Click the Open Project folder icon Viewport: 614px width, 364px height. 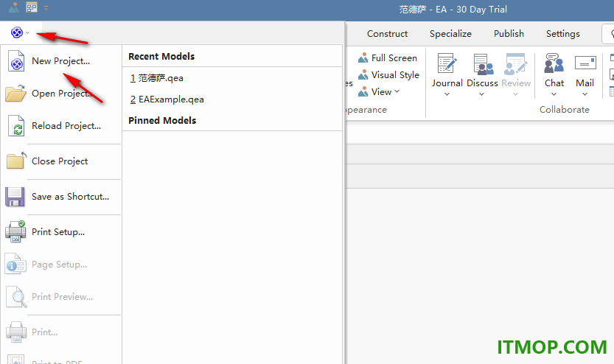(x=15, y=93)
